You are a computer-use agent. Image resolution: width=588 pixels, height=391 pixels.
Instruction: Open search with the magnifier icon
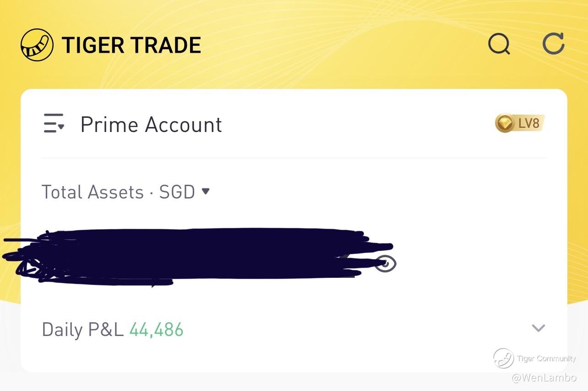pos(499,44)
